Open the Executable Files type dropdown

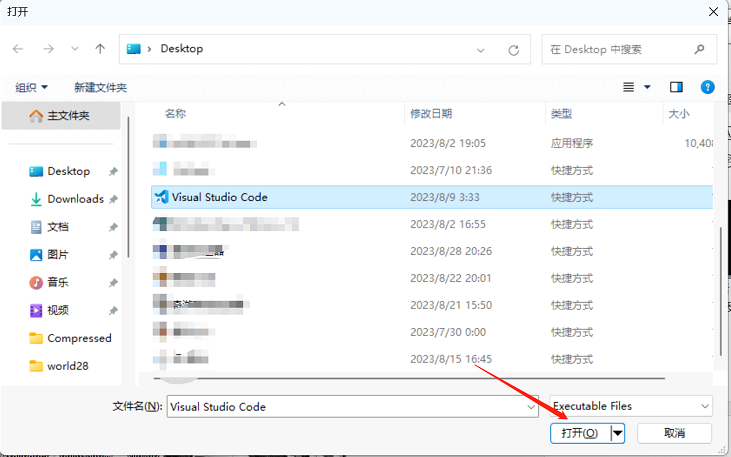pos(631,406)
